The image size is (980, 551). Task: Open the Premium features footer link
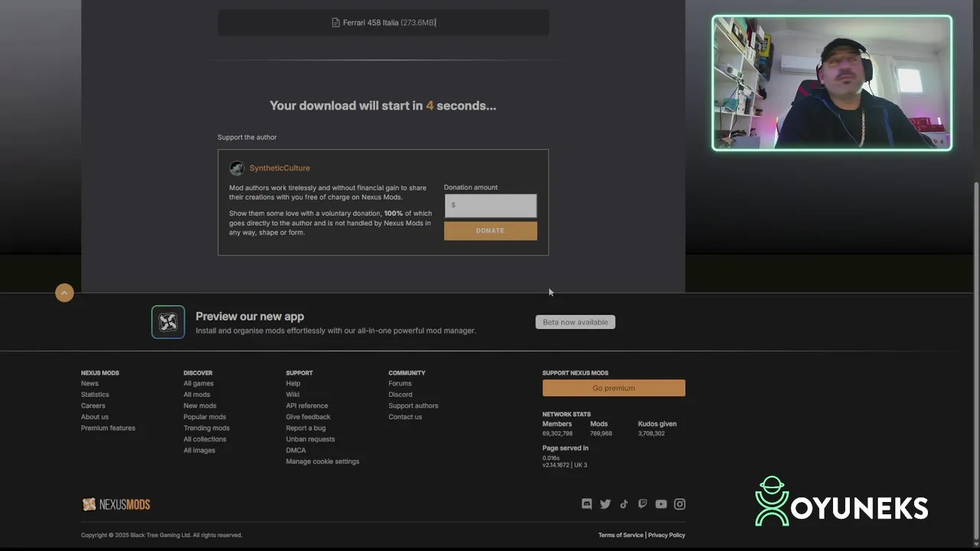point(108,428)
